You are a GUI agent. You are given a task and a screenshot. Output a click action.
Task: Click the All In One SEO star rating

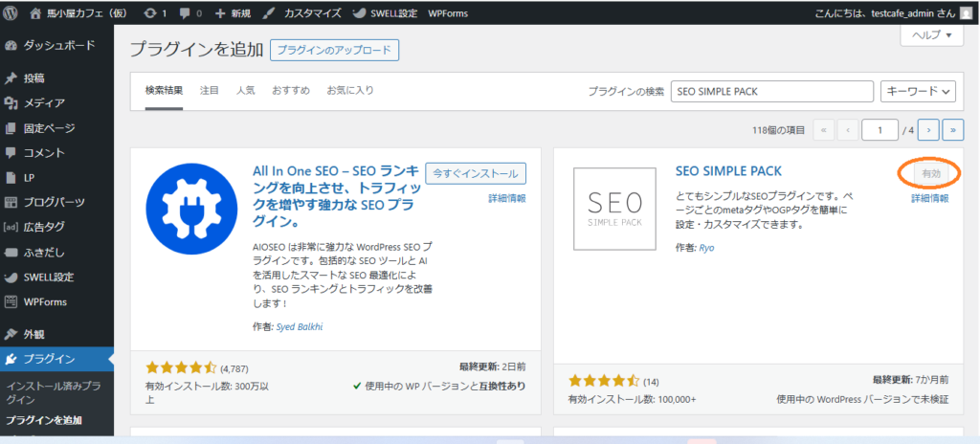(x=181, y=367)
